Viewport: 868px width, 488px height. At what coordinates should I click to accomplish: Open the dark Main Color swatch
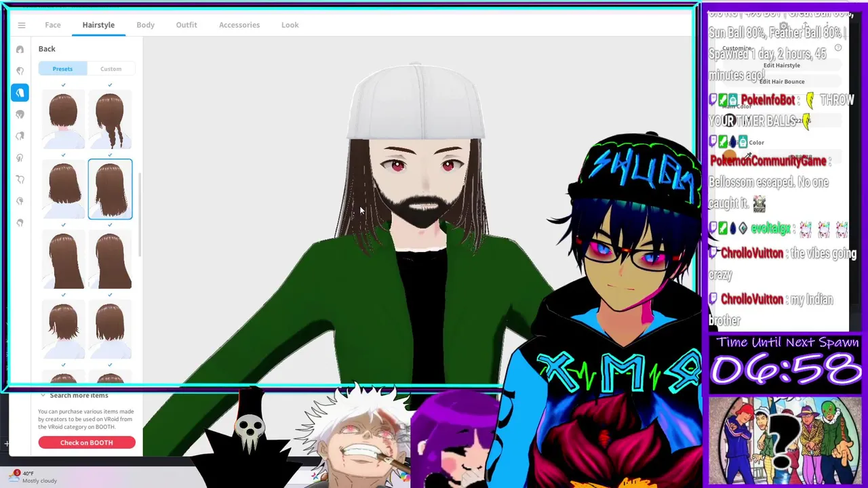[x=731, y=121]
